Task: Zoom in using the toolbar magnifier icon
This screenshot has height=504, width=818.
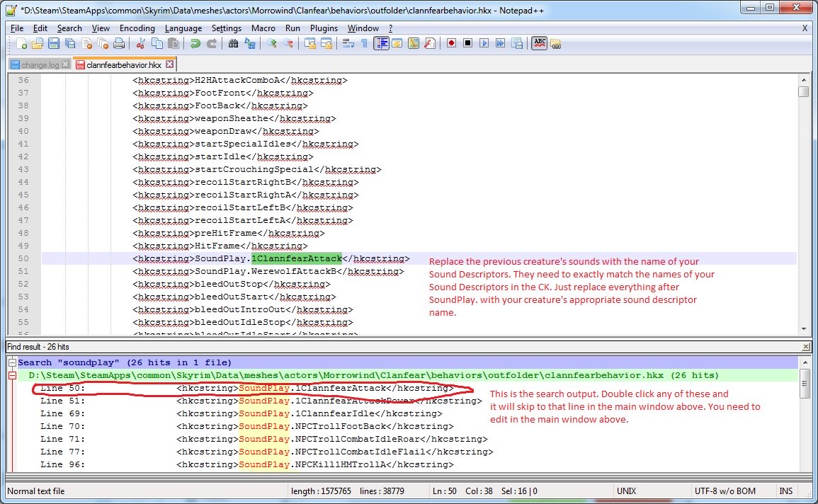Action: (271, 44)
